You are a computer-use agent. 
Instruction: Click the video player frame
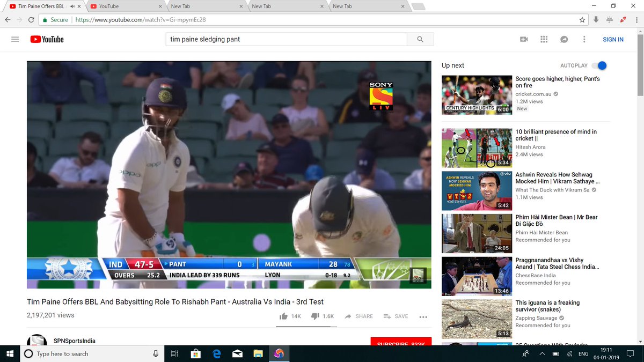click(x=229, y=175)
